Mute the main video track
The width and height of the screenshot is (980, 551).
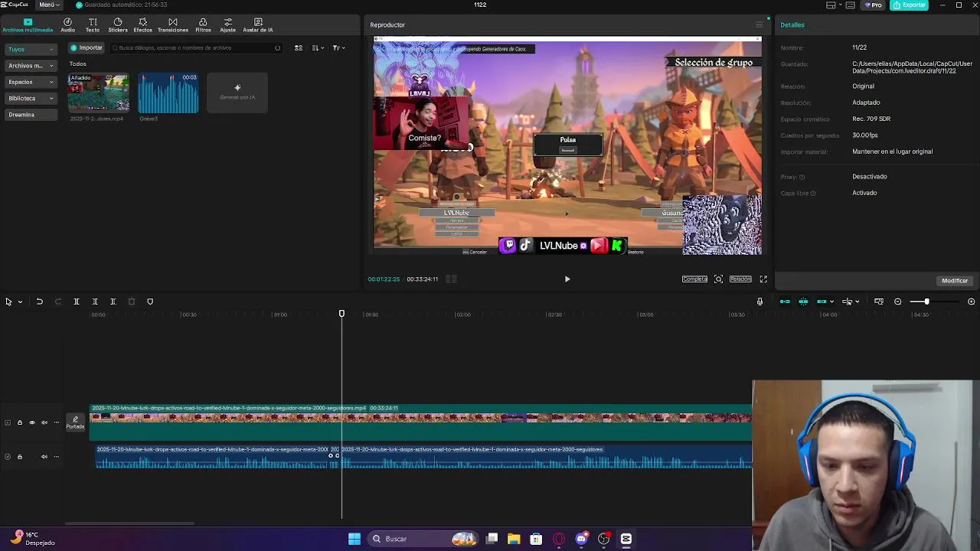(44, 422)
